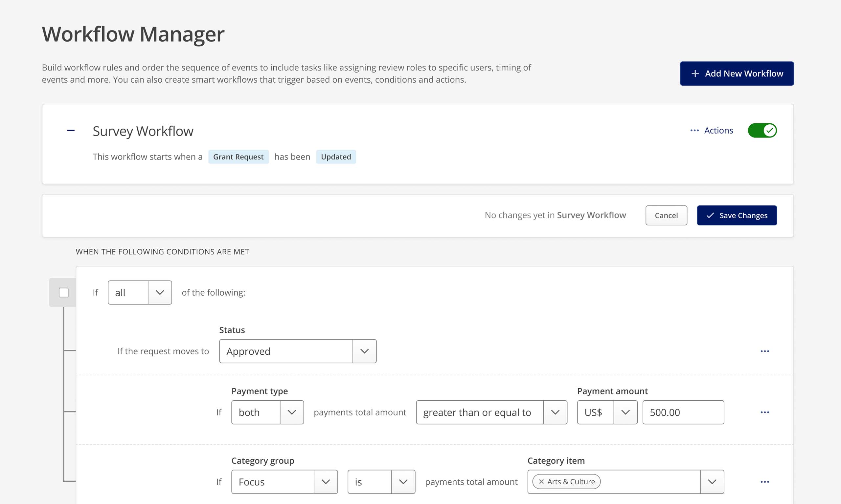Disable the Survey Workflow toggle
Screen dimensions: 841x504
762,130
